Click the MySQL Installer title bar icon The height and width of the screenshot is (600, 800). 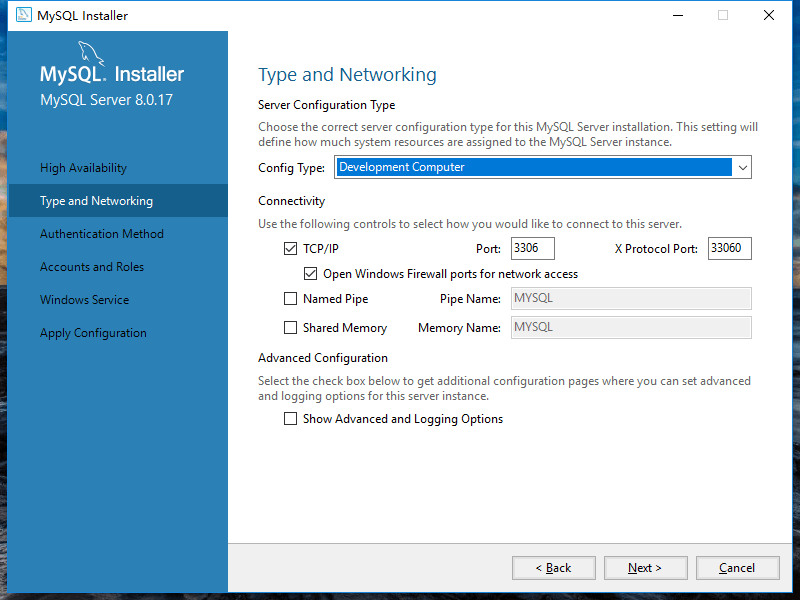click(21, 16)
